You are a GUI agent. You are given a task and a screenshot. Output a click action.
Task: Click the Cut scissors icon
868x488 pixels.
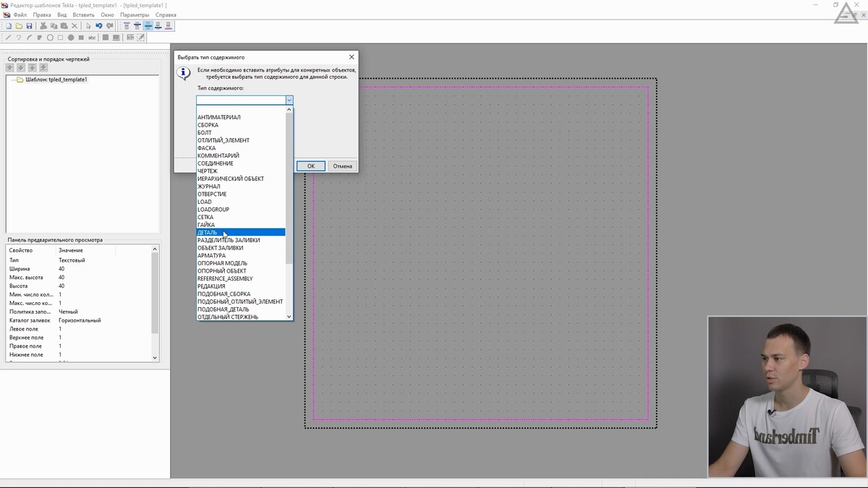(x=43, y=26)
